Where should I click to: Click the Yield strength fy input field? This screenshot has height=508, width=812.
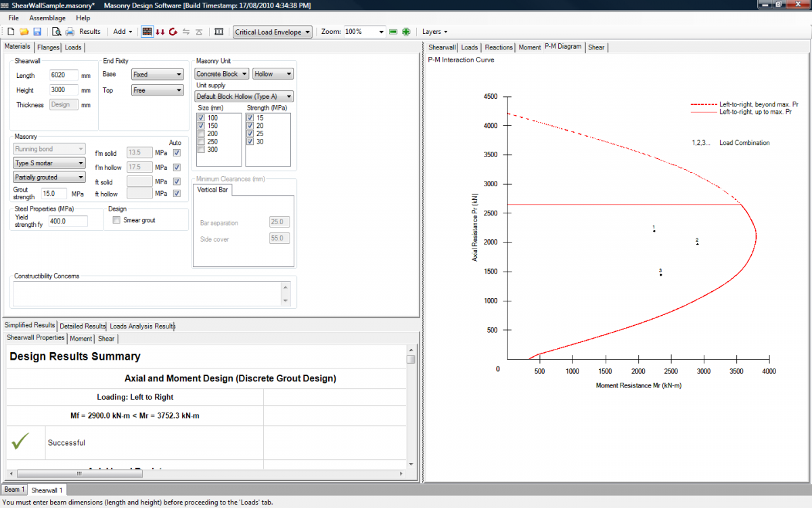[x=67, y=221]
